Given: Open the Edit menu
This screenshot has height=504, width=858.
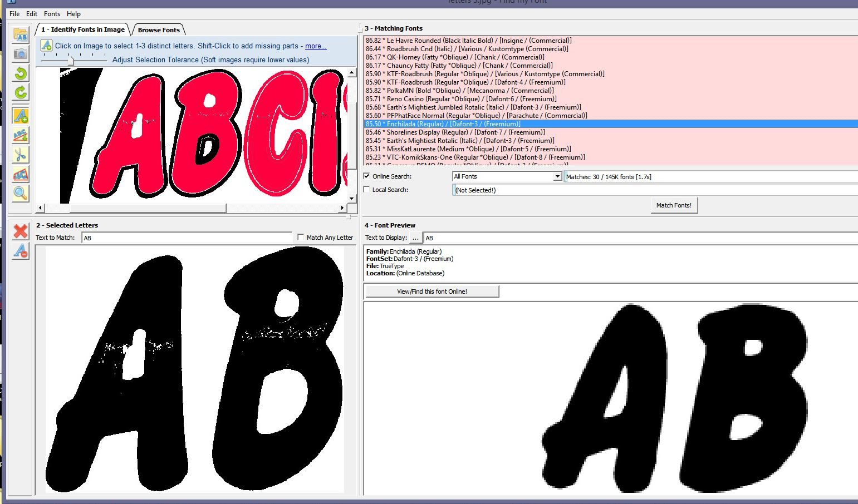Looking at the screenshot, I should tap(32, 14).
